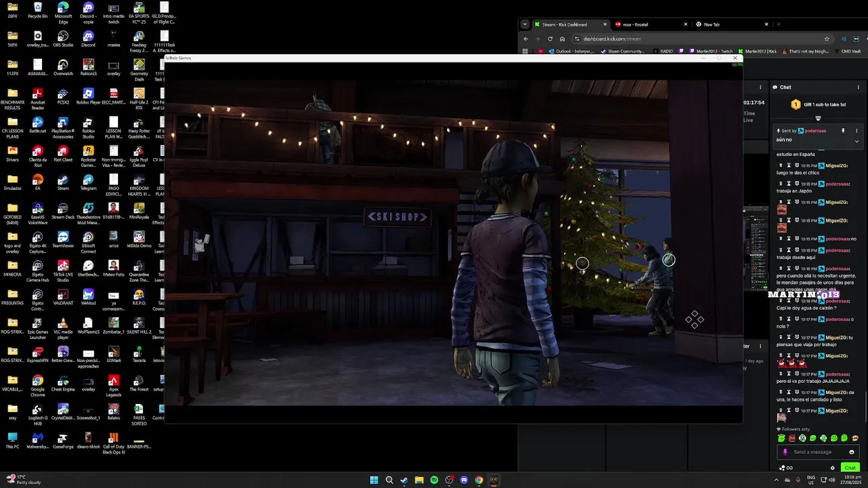Open the Overwatch desktop shortcut
Screen dimensions: 868x488
tap(63, 67)
